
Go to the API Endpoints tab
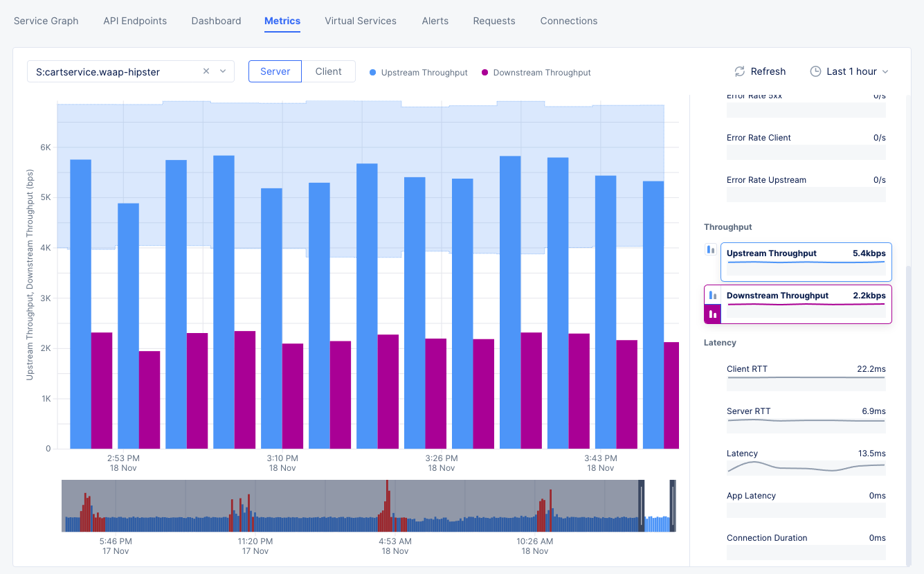(x=135, y=21)
